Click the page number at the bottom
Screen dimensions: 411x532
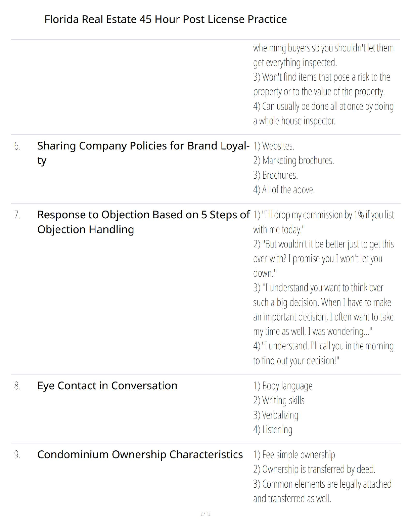205,514
